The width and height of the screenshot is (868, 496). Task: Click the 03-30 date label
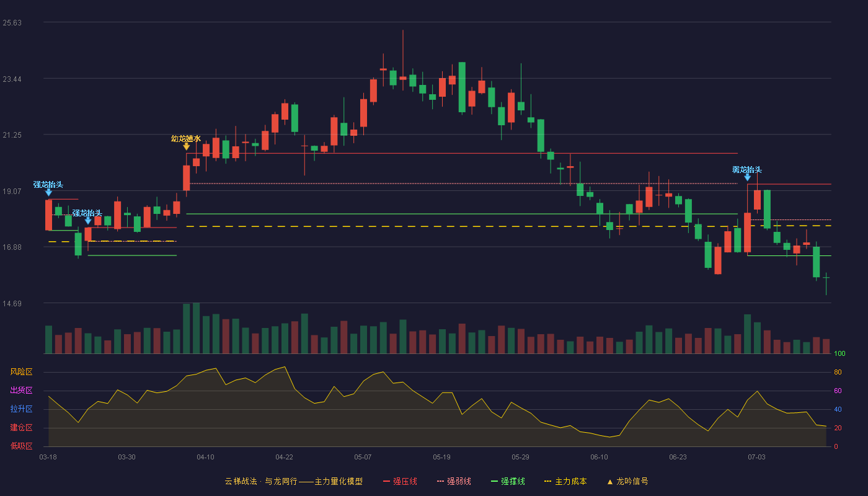(x=126, y=457)
